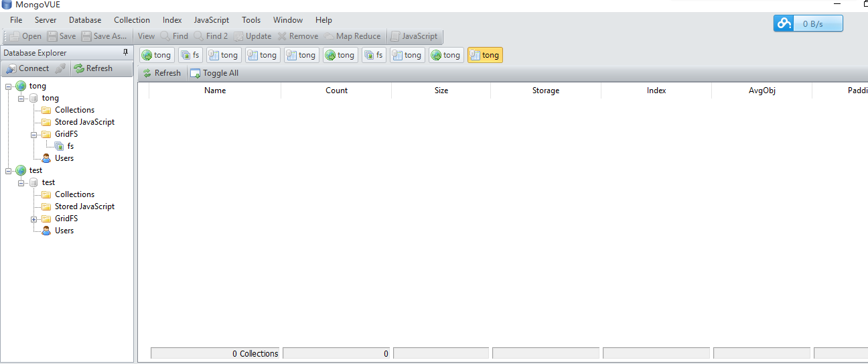Collapse the tong database tree node
The image size is (868, 364).
21,99
